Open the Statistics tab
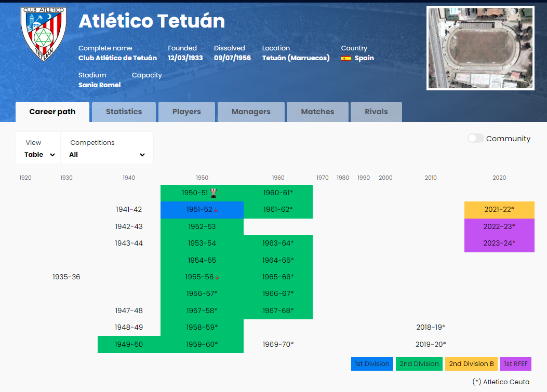547x392 pixels. coord(124,112)
